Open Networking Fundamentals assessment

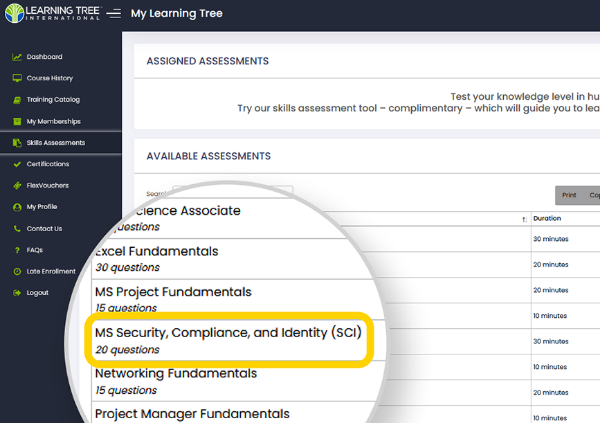click(176, 373)
